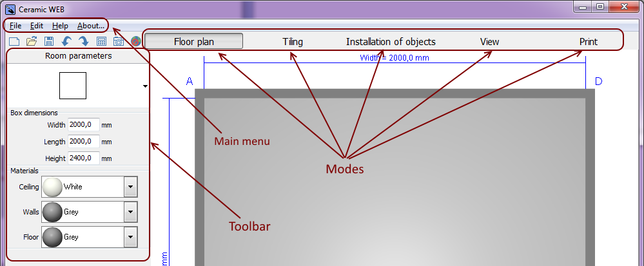The width and height of the screenshot is (644, 266).
Task: Click the globe with red prohibition icon
Action: coord(136,42)
